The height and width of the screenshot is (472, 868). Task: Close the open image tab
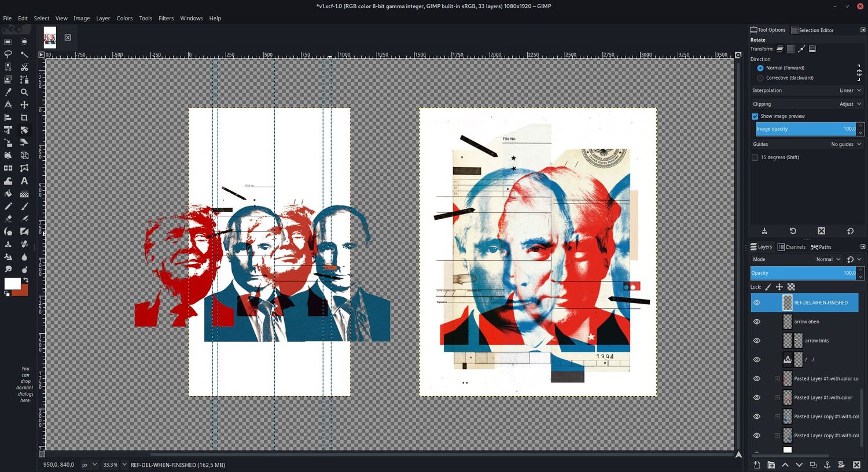(68, 38)
